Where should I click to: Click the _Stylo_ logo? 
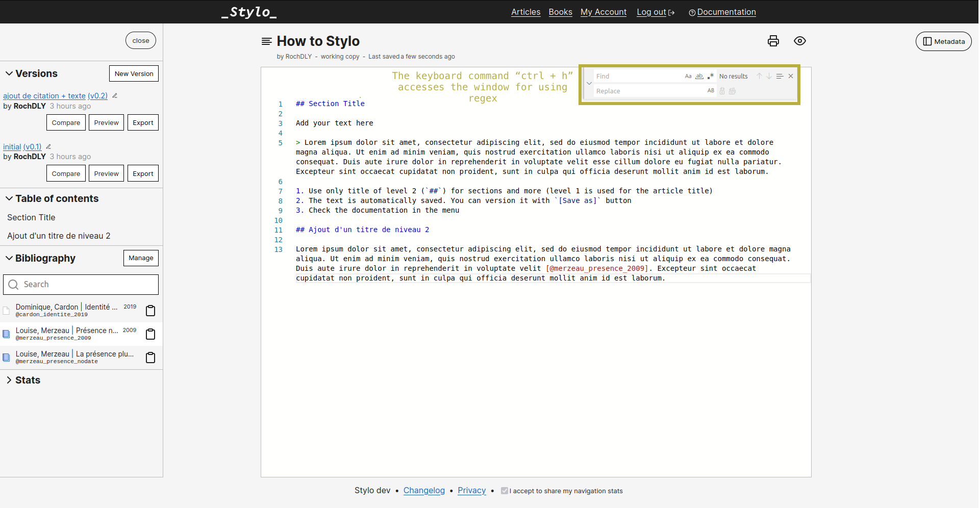249,12
